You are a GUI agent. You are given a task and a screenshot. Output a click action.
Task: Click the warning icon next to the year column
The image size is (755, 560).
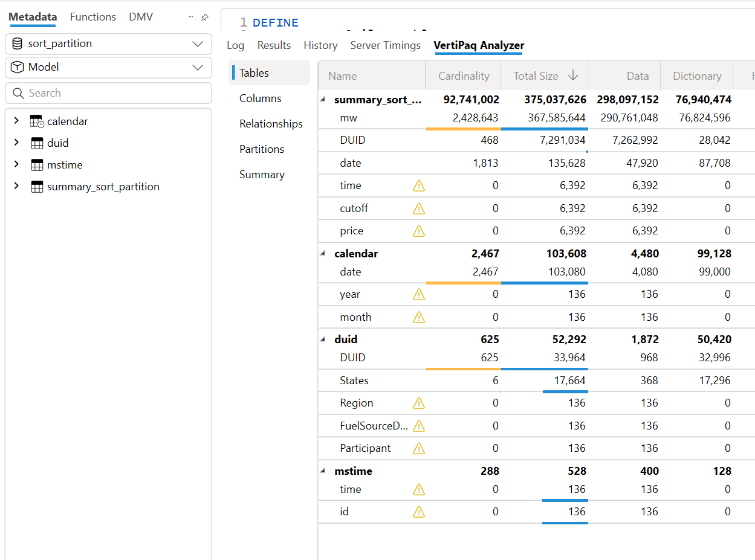pyautogui.click(x=418, y=294)
